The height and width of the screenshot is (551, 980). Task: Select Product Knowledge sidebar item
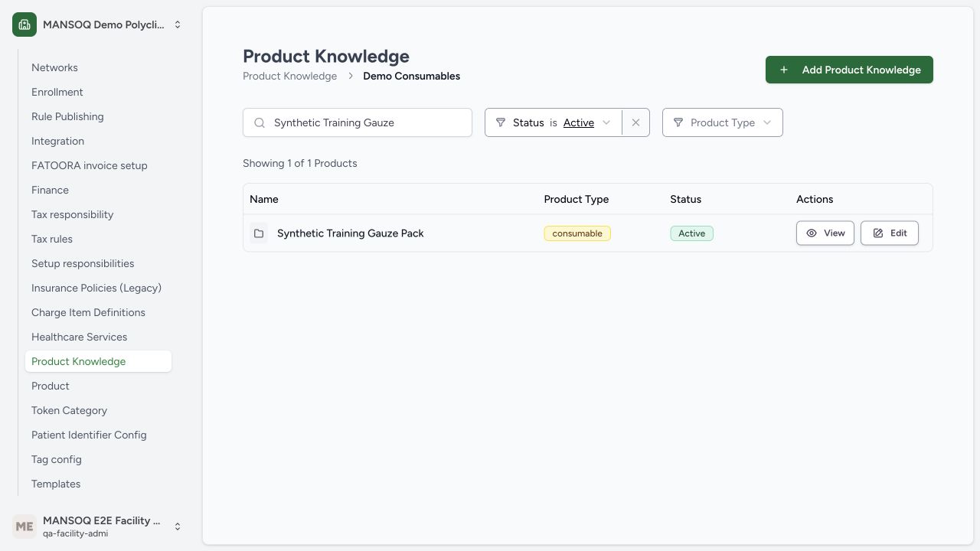click(98, 361)
